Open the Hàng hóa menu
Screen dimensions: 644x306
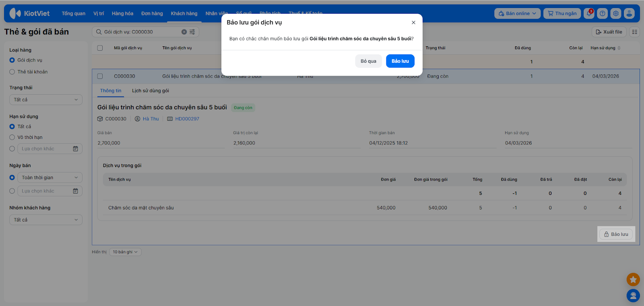coord(122,13)
